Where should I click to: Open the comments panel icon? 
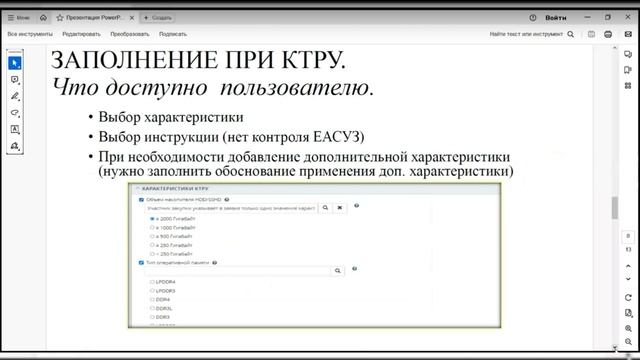pos(628,54)
